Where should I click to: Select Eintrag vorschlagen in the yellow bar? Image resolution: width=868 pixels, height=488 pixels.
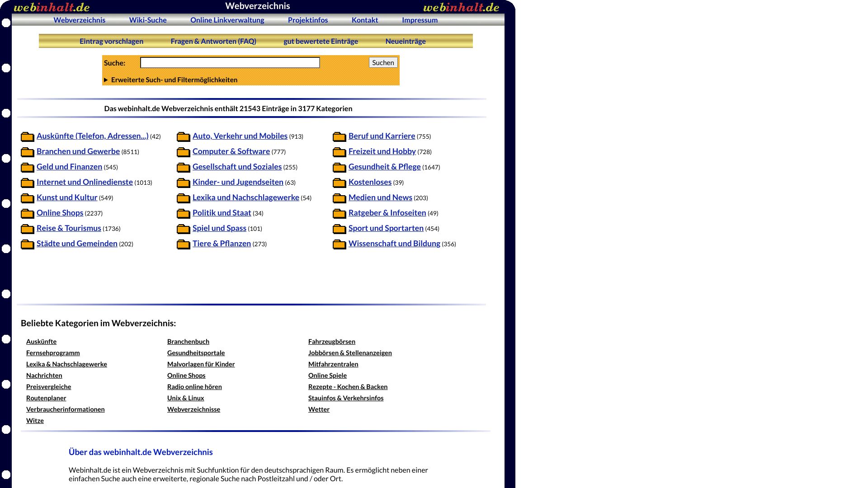111,41
